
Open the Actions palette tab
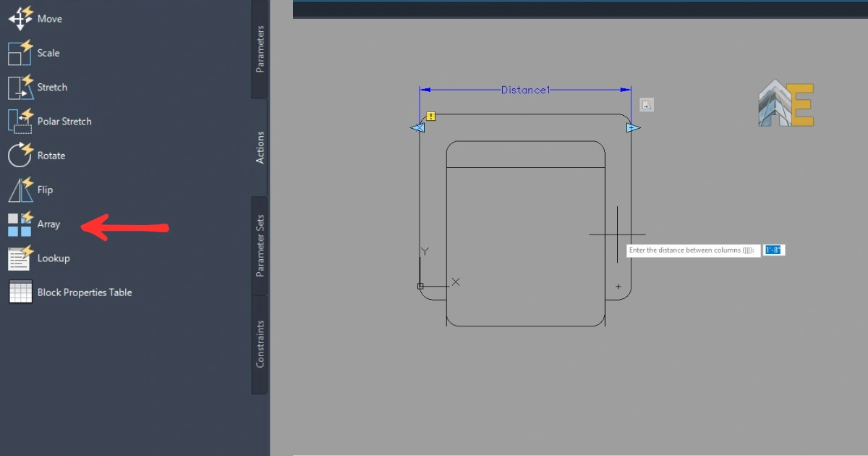[260, 147]
